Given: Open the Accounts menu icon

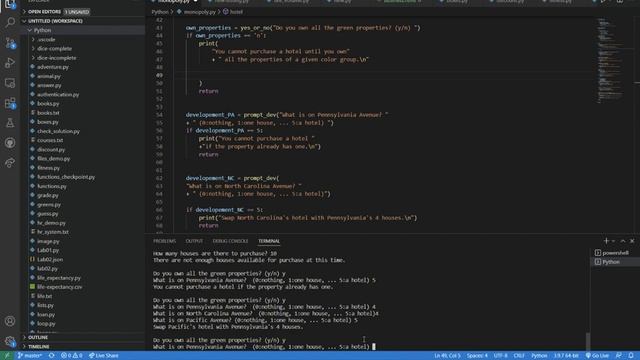Looking at the screenshot, I should pos(10,321).
